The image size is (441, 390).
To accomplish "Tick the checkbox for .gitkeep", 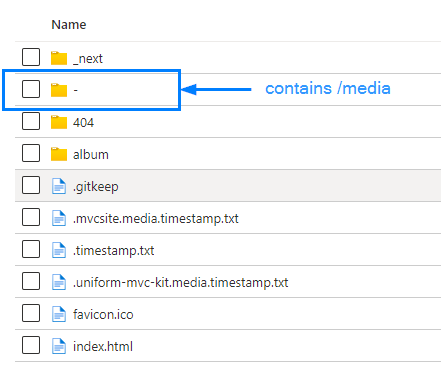I will [31, 185].
